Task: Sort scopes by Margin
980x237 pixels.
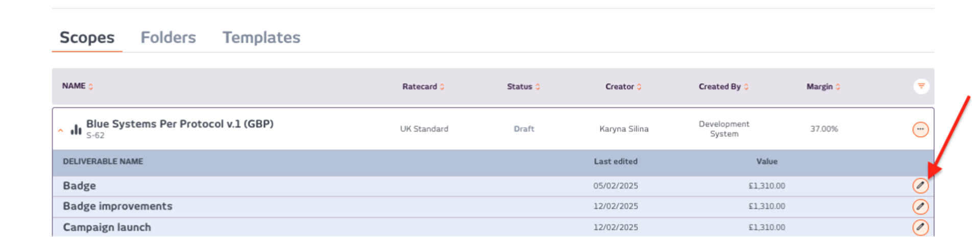Action: [x=823, y=86]
